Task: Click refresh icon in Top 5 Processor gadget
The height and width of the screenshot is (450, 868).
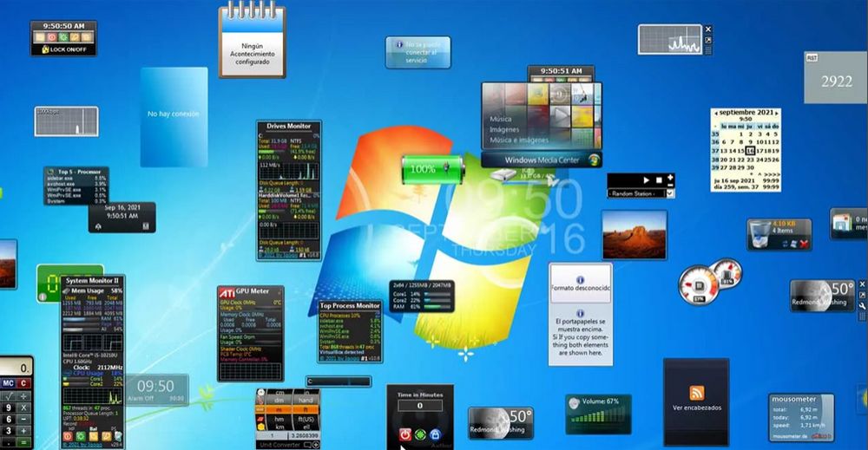Action: [x=49, y=172]
